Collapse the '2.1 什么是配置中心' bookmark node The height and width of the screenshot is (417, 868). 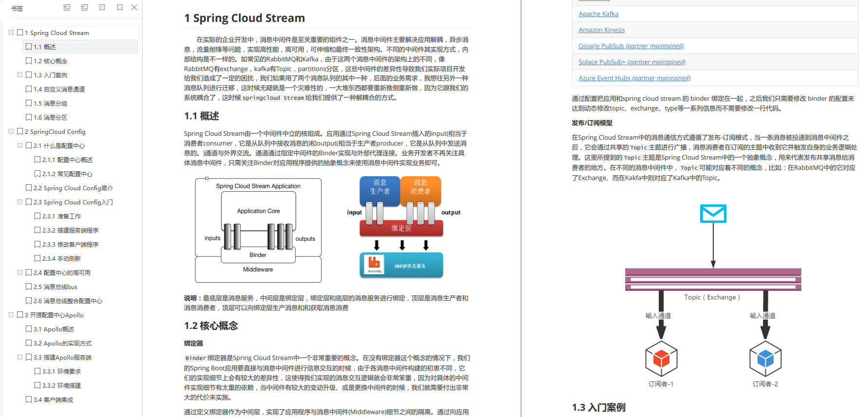20,145
